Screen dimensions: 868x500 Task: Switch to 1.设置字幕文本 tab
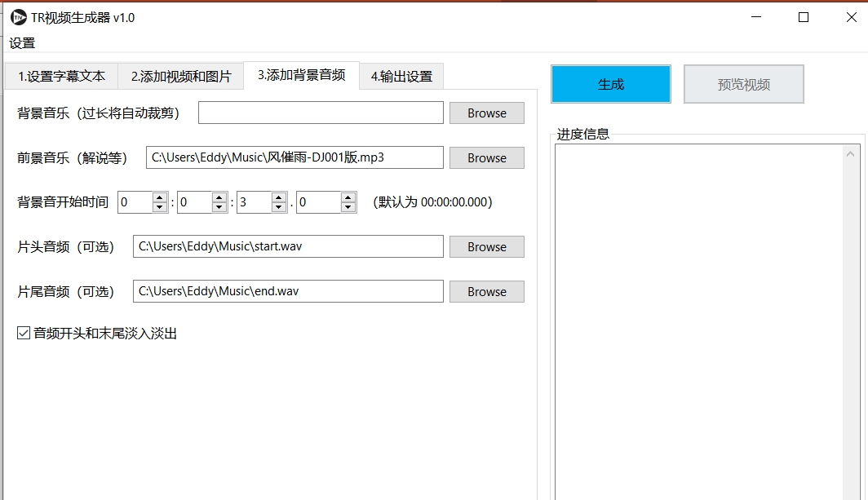pos(62,76)
